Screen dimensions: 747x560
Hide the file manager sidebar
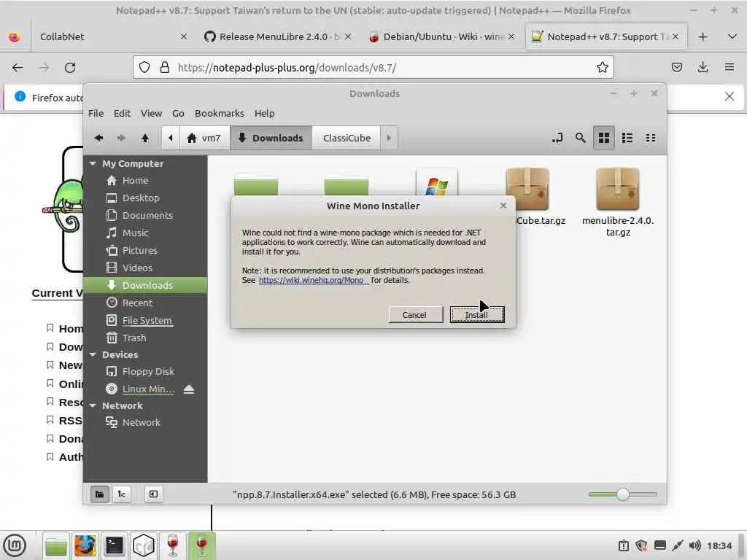point(153,494)
